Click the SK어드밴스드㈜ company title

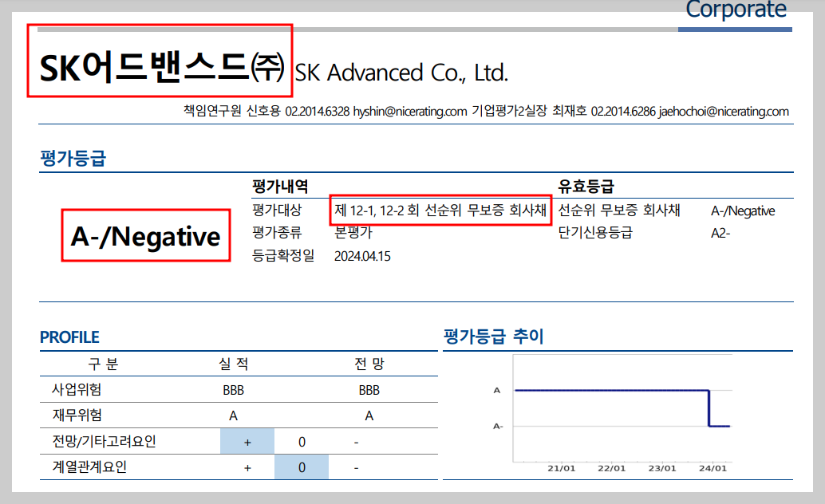coord(162,68)
